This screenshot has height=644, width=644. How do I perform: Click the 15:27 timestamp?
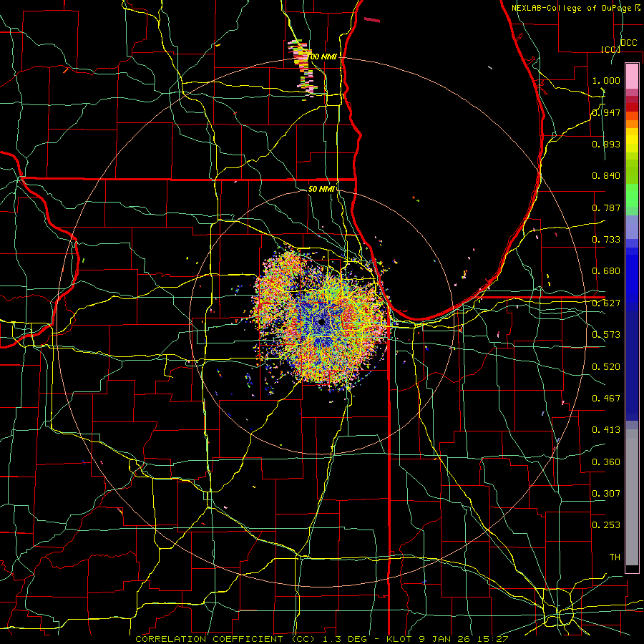pos(493,639)
